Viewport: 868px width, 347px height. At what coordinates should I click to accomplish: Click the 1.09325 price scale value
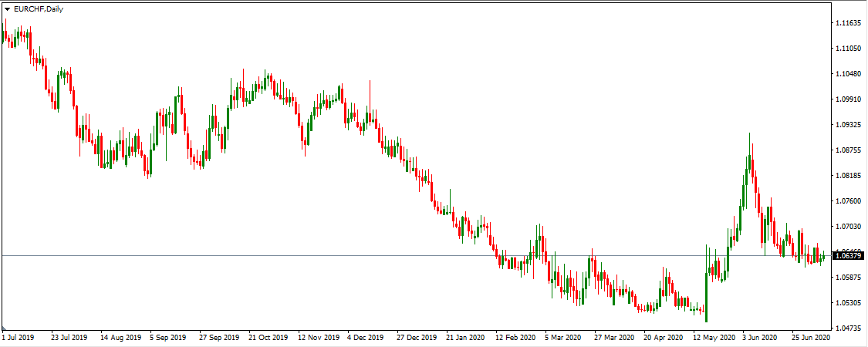point(849,125)
